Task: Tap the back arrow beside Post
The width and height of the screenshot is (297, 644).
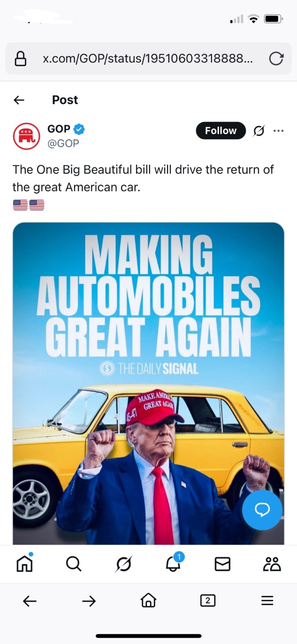Action: click(x=19, y=100)
